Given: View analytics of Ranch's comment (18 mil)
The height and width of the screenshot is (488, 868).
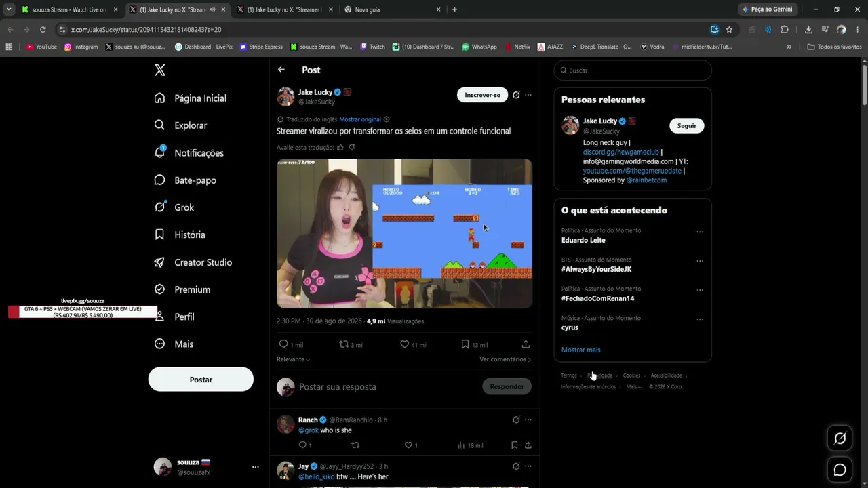Looking at the screenshot, I should tap(471, 445).
